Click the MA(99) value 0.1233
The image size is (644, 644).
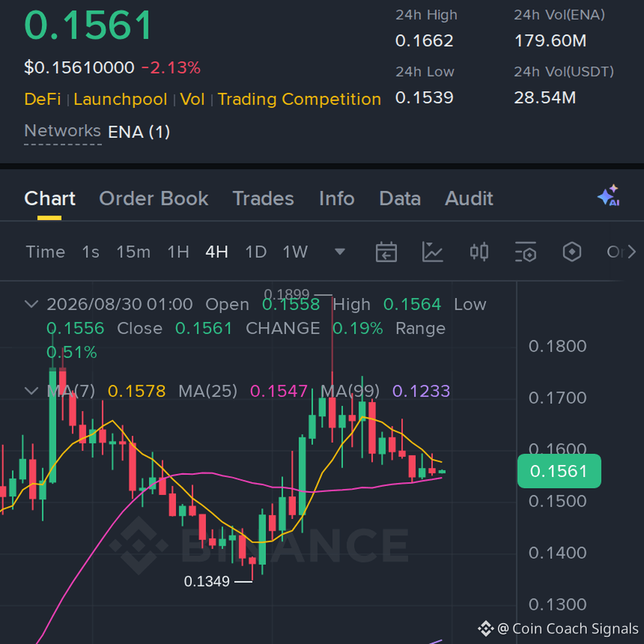pyautogui.click(x=422, y=391)
